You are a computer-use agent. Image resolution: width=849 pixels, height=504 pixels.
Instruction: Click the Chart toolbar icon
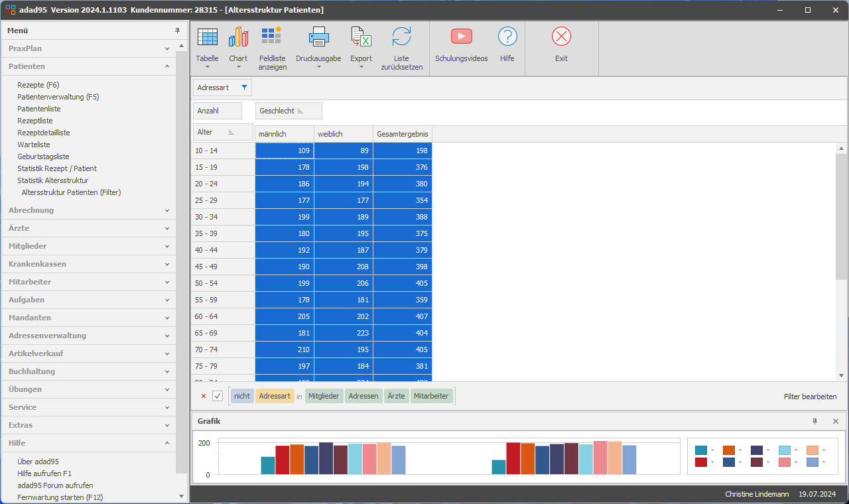[238, 38]
